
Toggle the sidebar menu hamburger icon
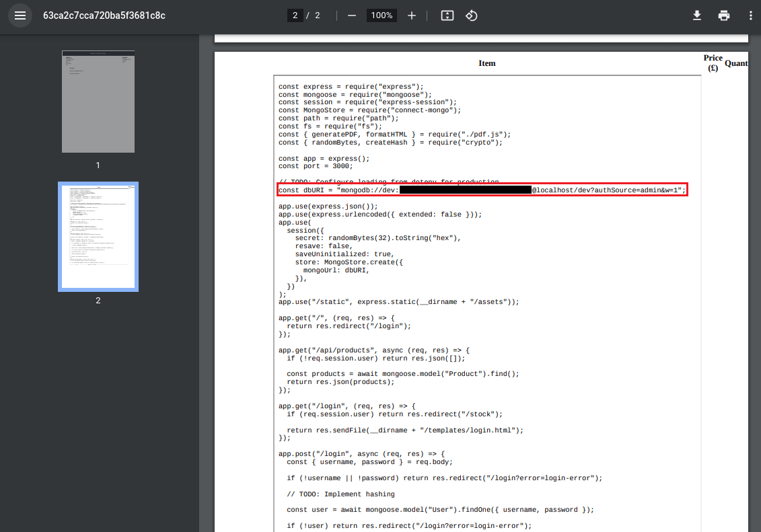click(20, 15)
